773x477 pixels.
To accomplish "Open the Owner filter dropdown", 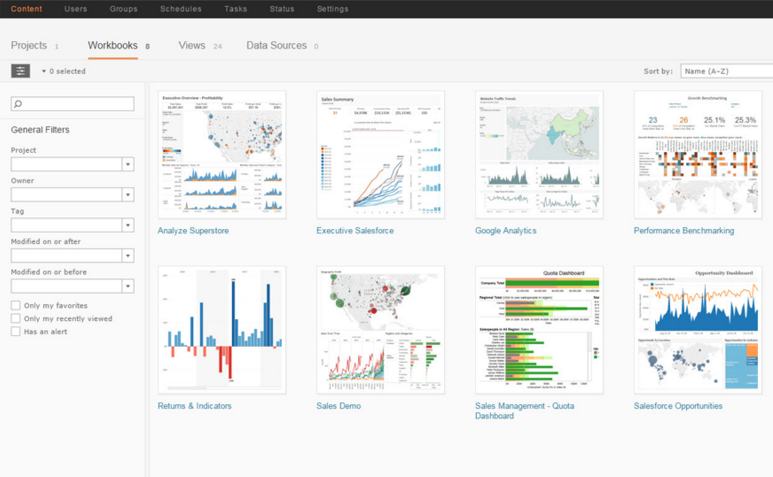I will (x=128, y=195).
